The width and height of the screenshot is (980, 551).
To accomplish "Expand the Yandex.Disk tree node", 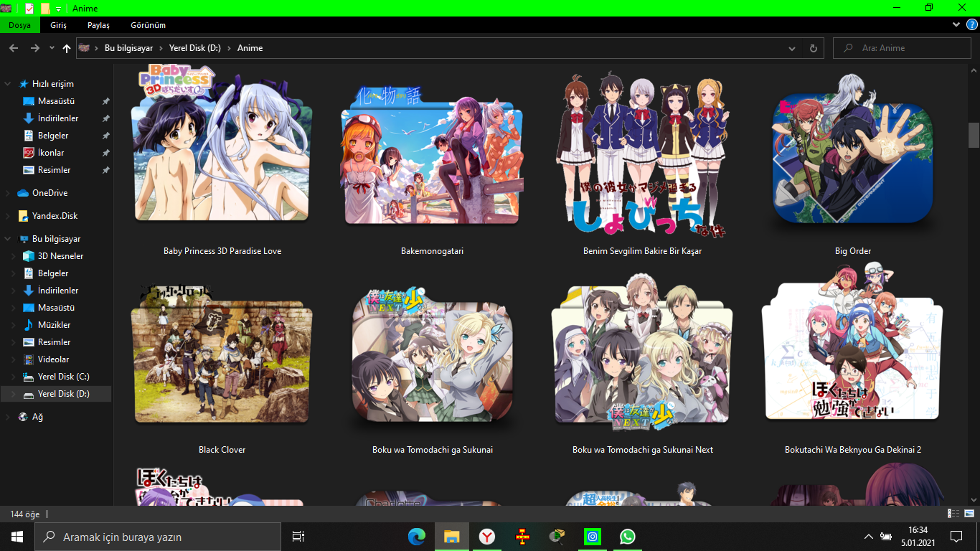I will pyautogui.click(x=8, y=216).
